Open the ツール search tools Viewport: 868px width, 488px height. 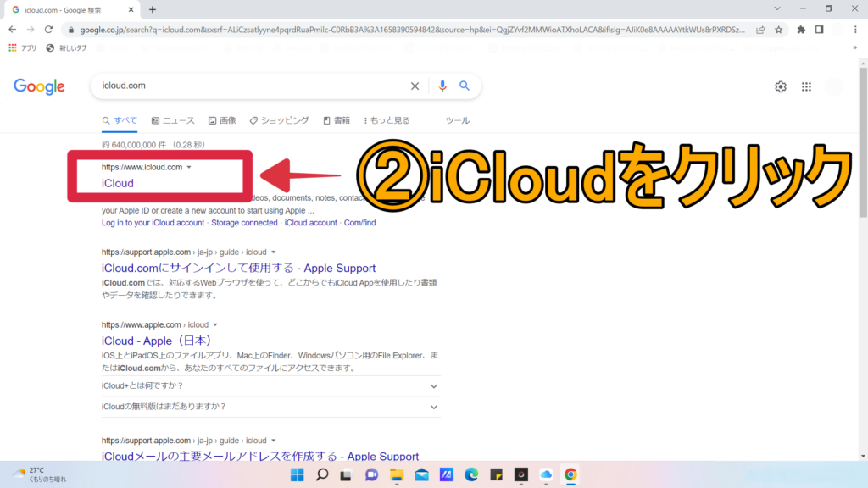click(x=458, y=120)
